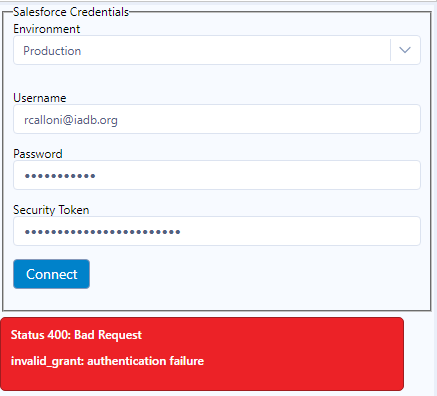Image resolution: width=437 pixels, height=396 pixels.
Task: Click into the Password input field
Action: 217,175
